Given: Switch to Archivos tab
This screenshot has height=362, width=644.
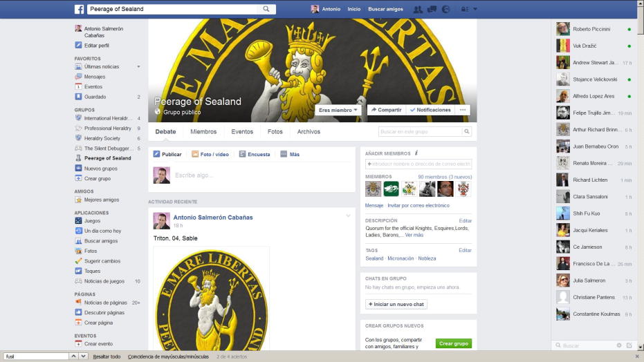Looking at the screenshot, I should (309, 131).
